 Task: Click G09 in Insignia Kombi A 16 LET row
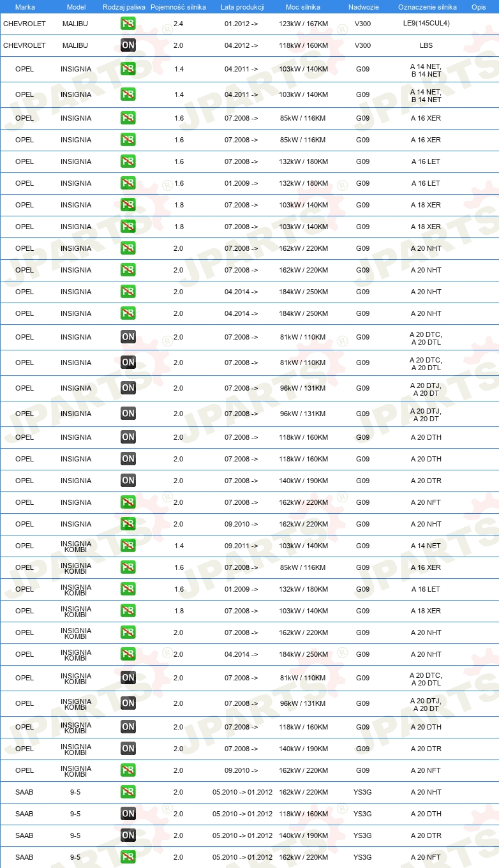click(x=362, y=589)
